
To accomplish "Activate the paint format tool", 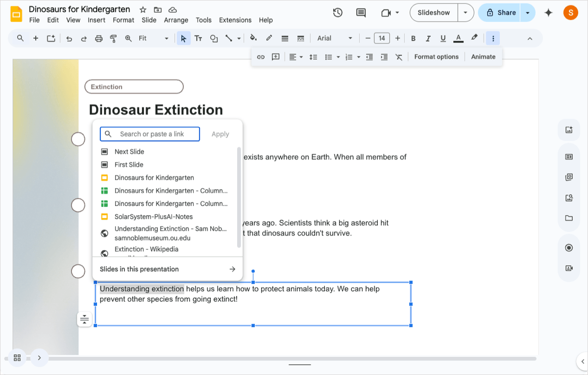I will pyautogui.click(x=113, y=38).
